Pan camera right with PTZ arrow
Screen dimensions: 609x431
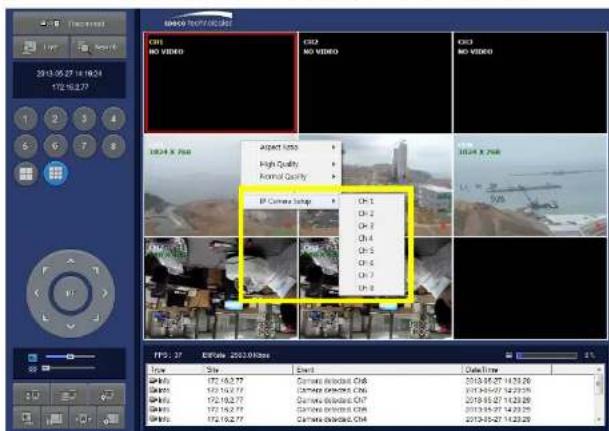tap(104, 293)
